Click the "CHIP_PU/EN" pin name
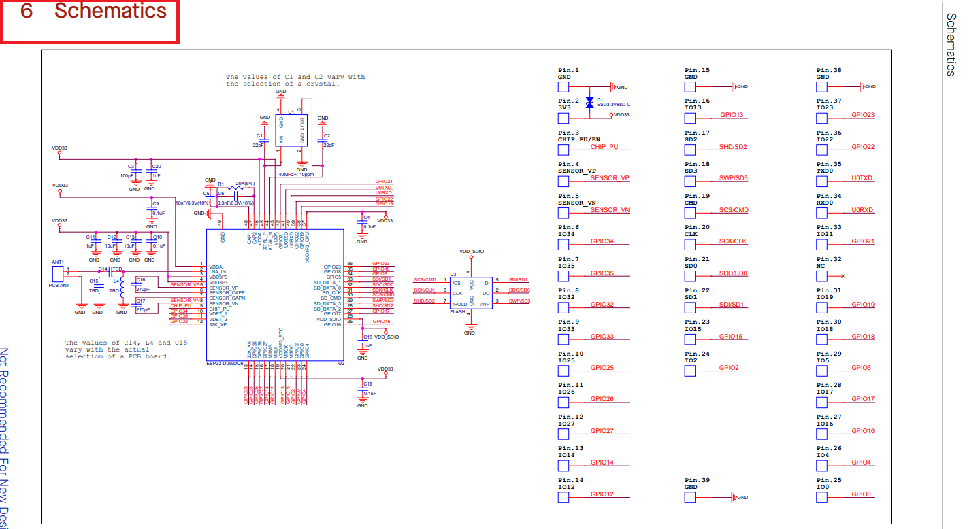This screenshot has width=980, height=529. pos(578,139)
